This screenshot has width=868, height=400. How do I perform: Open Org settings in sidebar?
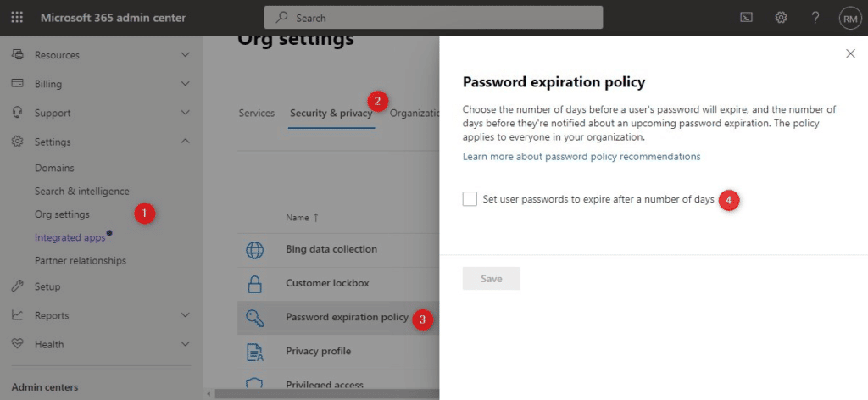point(62,214)
